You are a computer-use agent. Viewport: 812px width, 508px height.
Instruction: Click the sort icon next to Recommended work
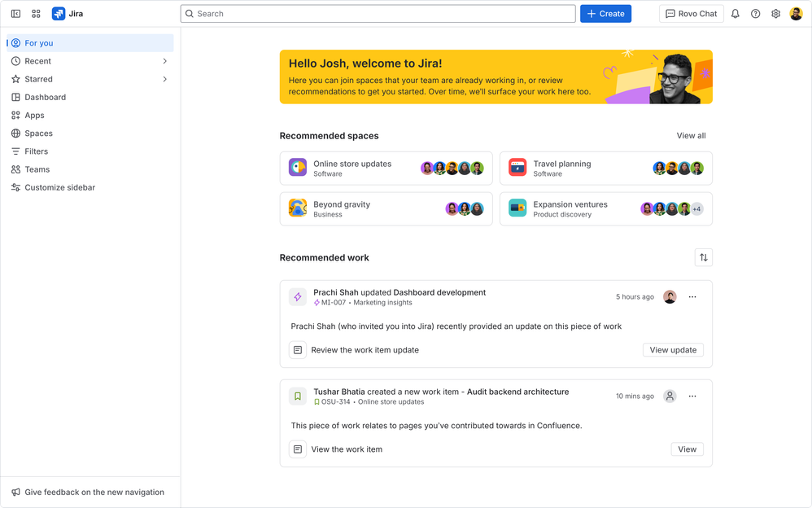(703, 257)
